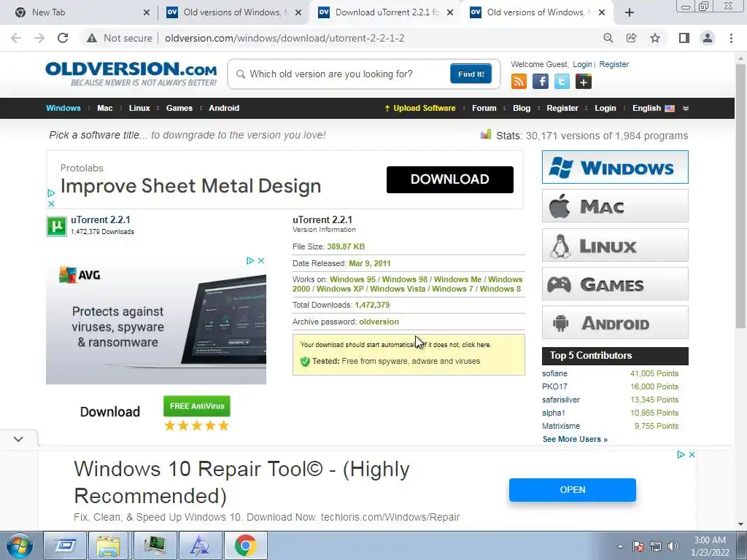Click the volume speaker tray icon
Screen dimensions: 747x560
pos(673,546)
